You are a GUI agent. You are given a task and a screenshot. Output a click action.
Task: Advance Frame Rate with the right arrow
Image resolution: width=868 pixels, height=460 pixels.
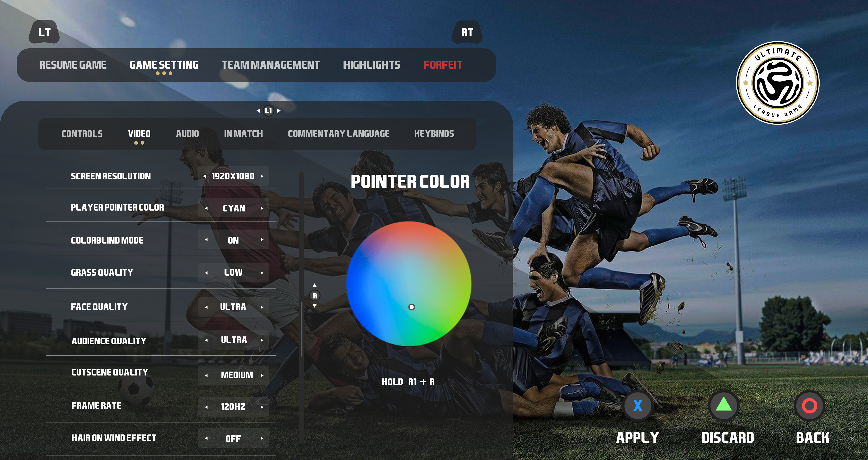262,407
